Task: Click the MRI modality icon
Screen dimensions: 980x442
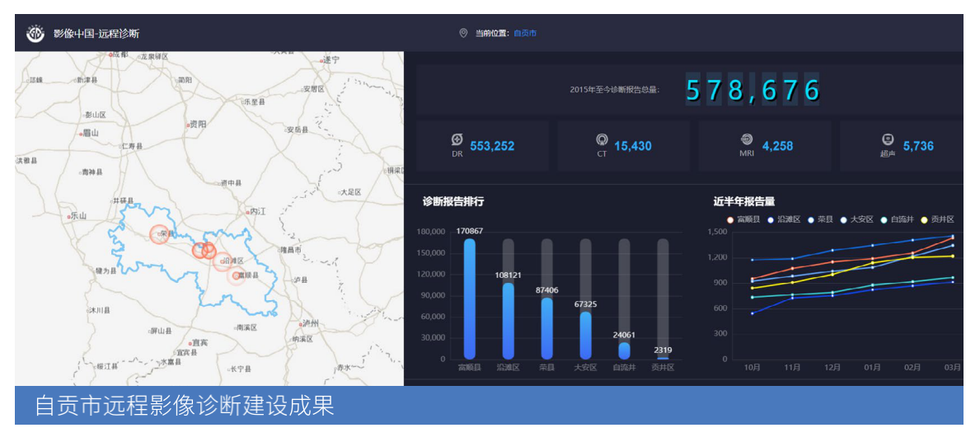Action: point(746,140)
